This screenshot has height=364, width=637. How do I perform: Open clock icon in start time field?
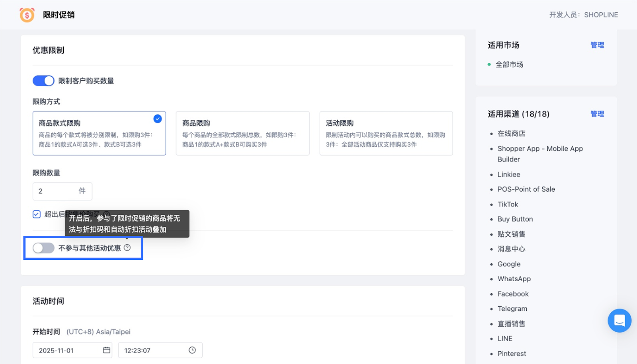(x=192, y=350)
